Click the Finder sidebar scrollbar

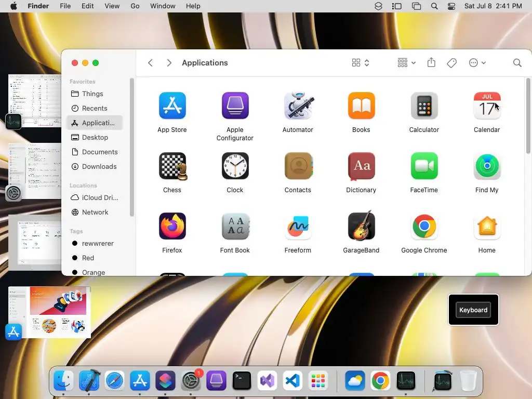coord(132,147)
